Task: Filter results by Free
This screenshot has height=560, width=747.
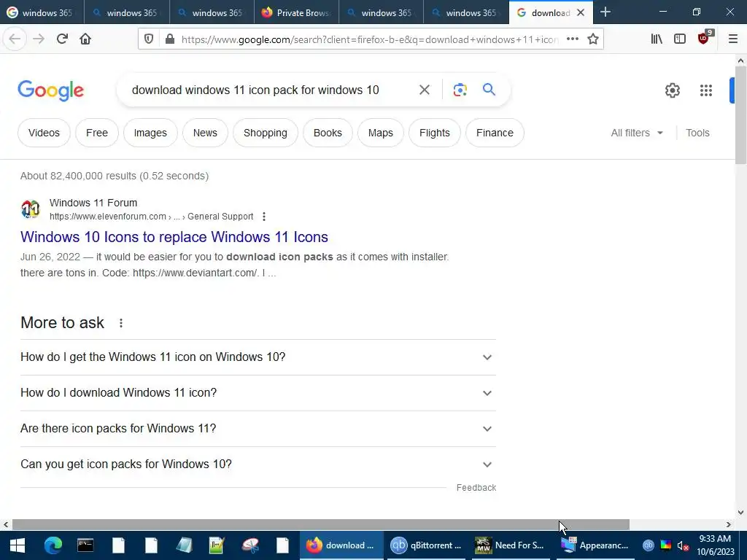Action: (97, 133)
